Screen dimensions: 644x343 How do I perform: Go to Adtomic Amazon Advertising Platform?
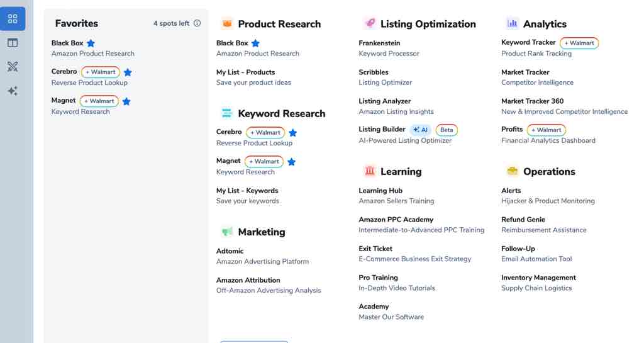[262, 256]
